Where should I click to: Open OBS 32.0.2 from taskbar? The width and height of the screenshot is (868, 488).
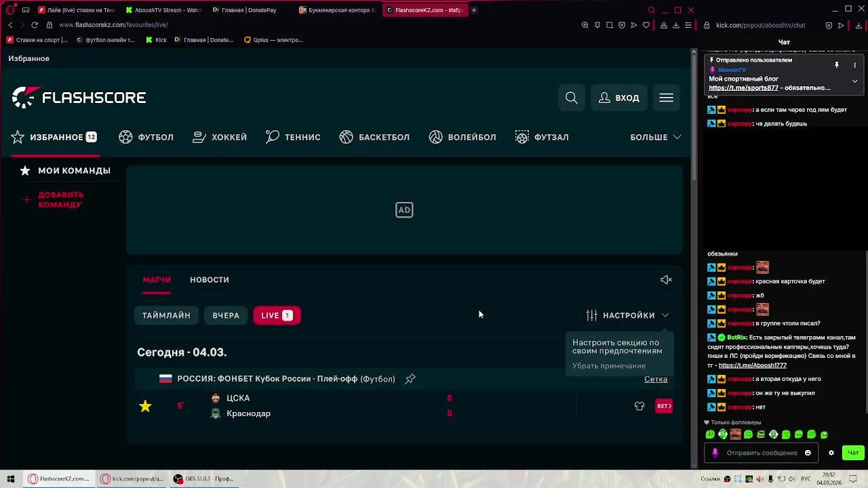click(x=203, y=479)
